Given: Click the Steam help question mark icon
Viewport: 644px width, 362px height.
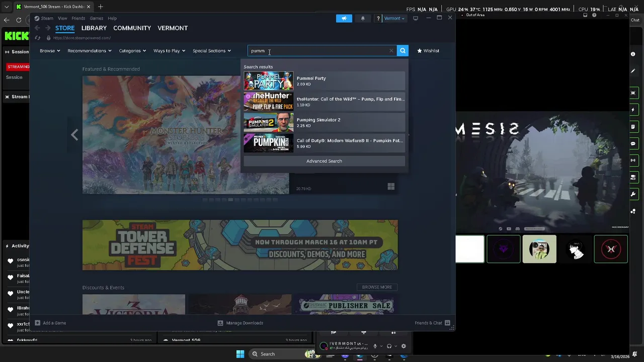Looking at the screenshot, I should [x=378, y=19].
